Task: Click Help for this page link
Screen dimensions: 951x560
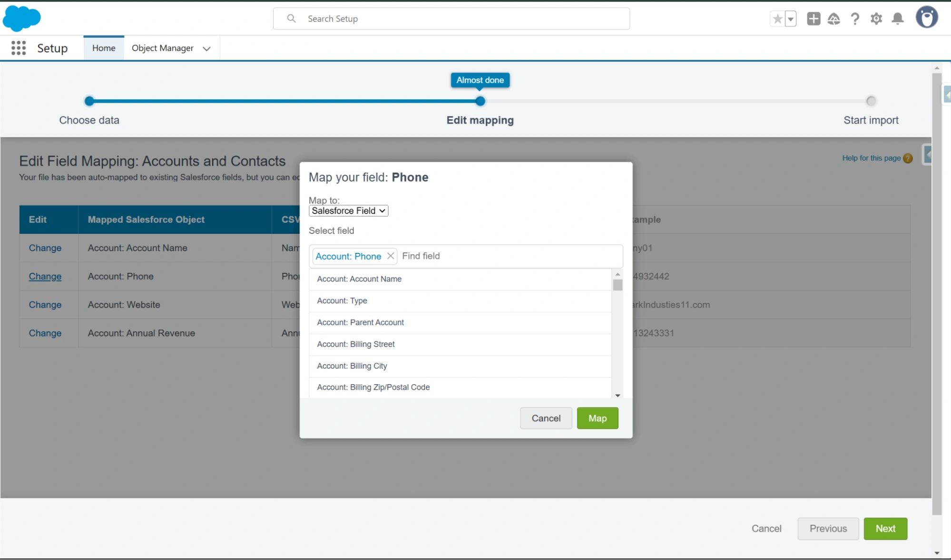Action: 871,158
